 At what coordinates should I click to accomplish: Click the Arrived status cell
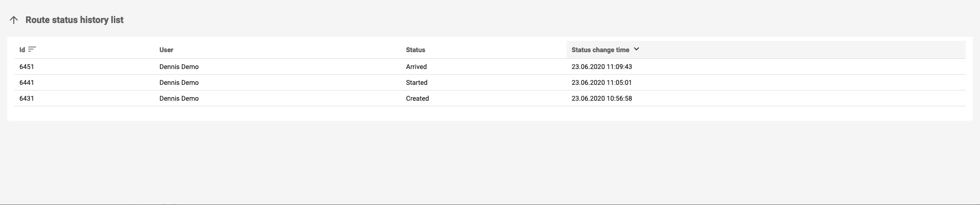pos(416,67)
